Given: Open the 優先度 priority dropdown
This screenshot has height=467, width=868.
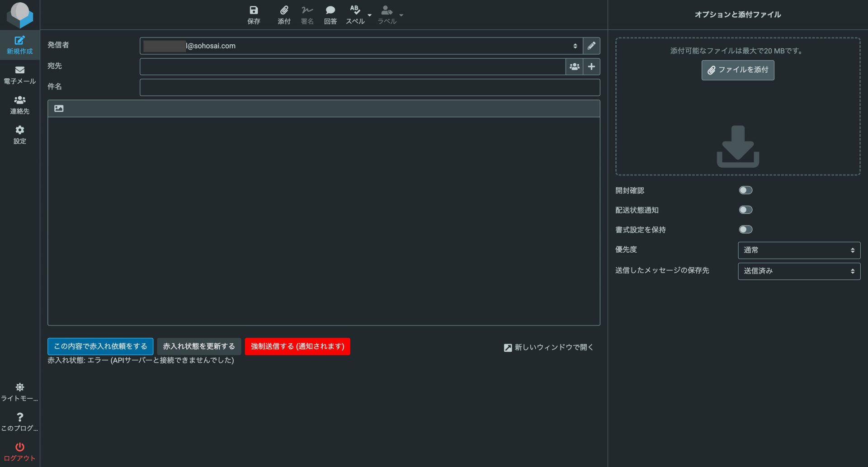Looking at the screenshot, I should [x=798, y=250].
